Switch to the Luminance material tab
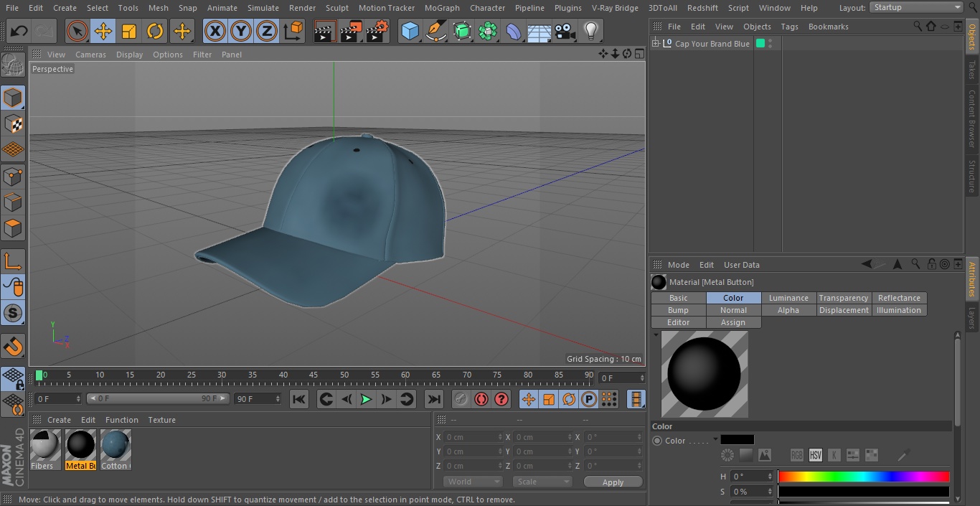Image resolution: width=980 pixels, height=506 pixels. coord(788,298)
